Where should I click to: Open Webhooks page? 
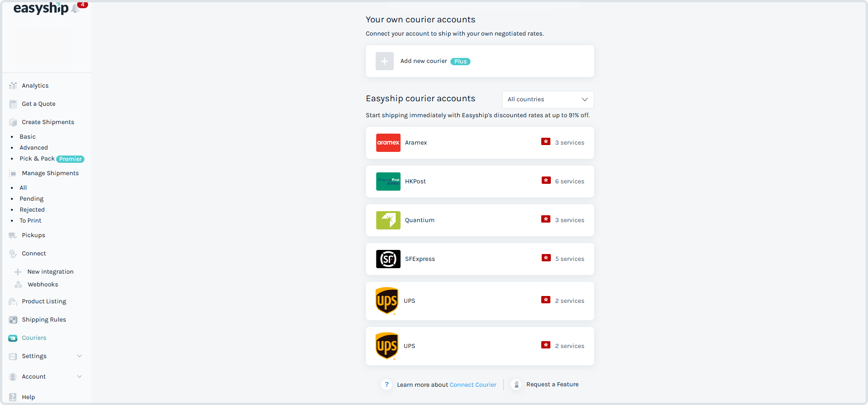tap(43, 285)
